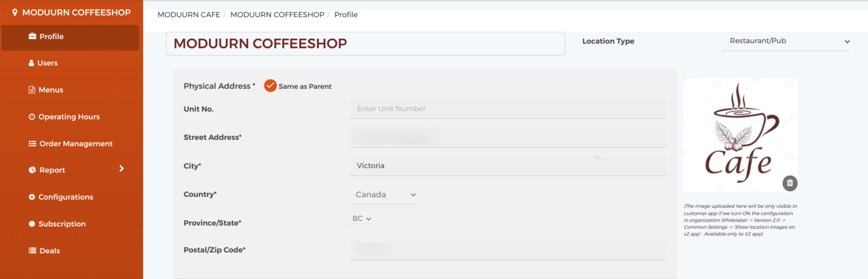Open the Deals menu item
The height and width of the screenshot is (279, 868).
(49, 251)
